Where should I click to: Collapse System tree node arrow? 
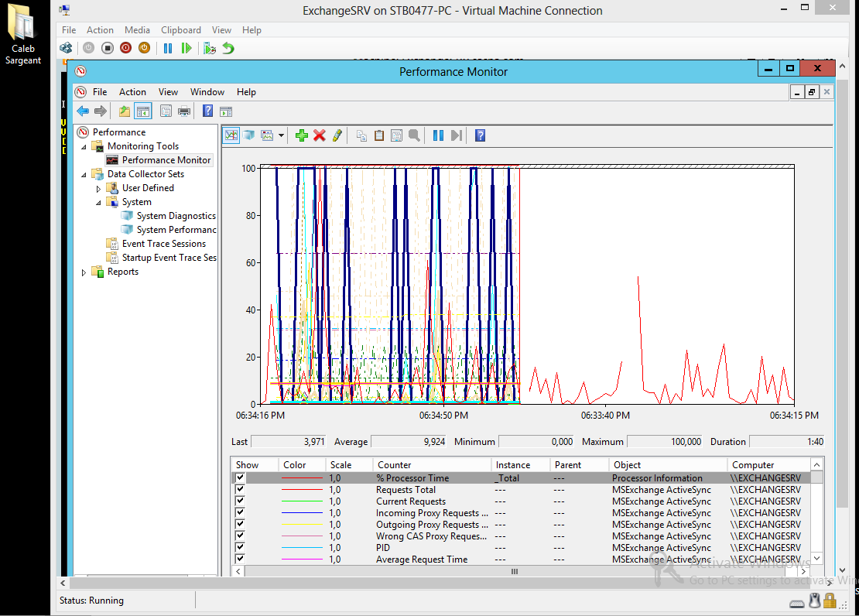coord(98,202)
